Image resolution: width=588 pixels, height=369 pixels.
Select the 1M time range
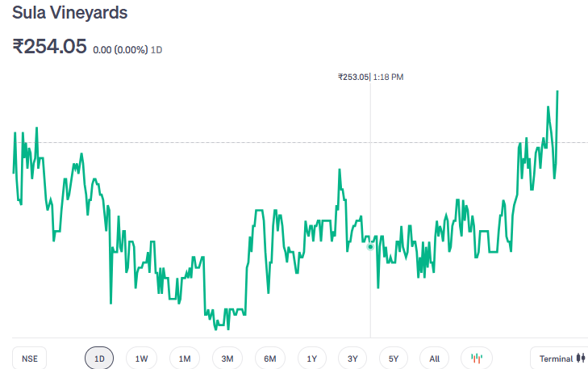(x=185, y=359)
